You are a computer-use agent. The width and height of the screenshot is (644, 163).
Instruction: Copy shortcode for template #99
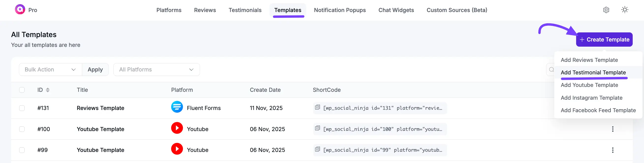click(x=317, y=149)
